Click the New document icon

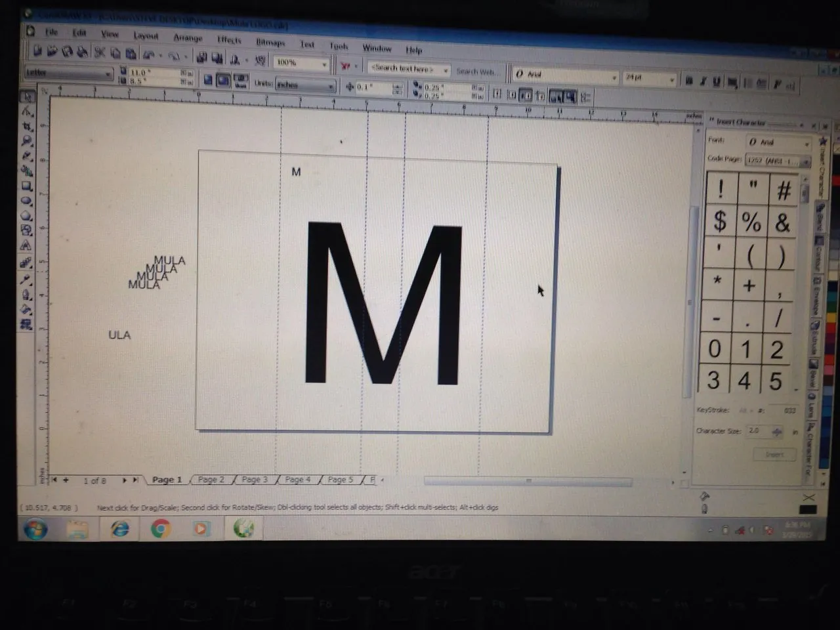pyautogui.click(x=37, y=51)
